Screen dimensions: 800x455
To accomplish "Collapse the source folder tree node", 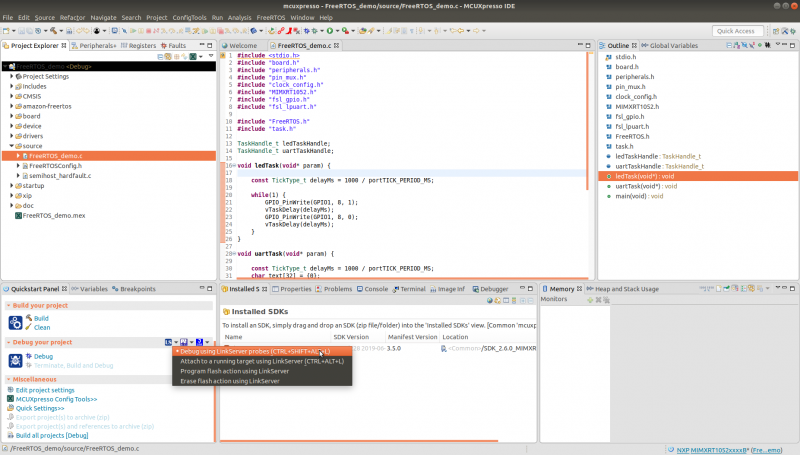I will [12, 146].
